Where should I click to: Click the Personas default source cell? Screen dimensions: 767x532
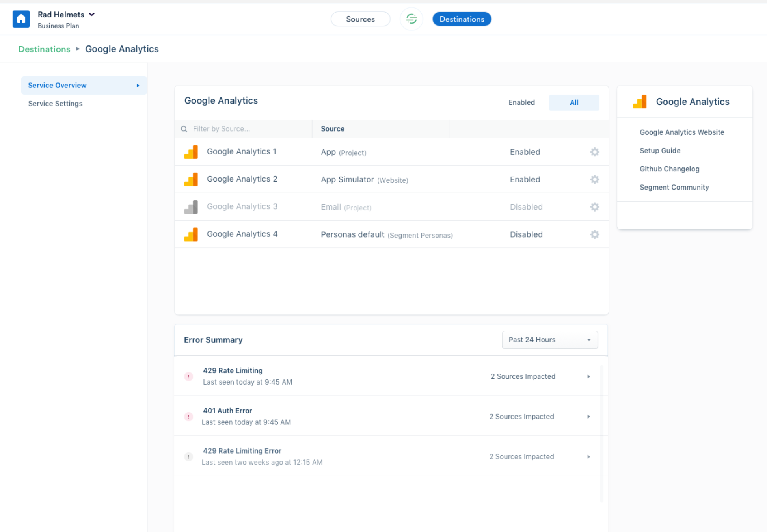tap(387, 235)
